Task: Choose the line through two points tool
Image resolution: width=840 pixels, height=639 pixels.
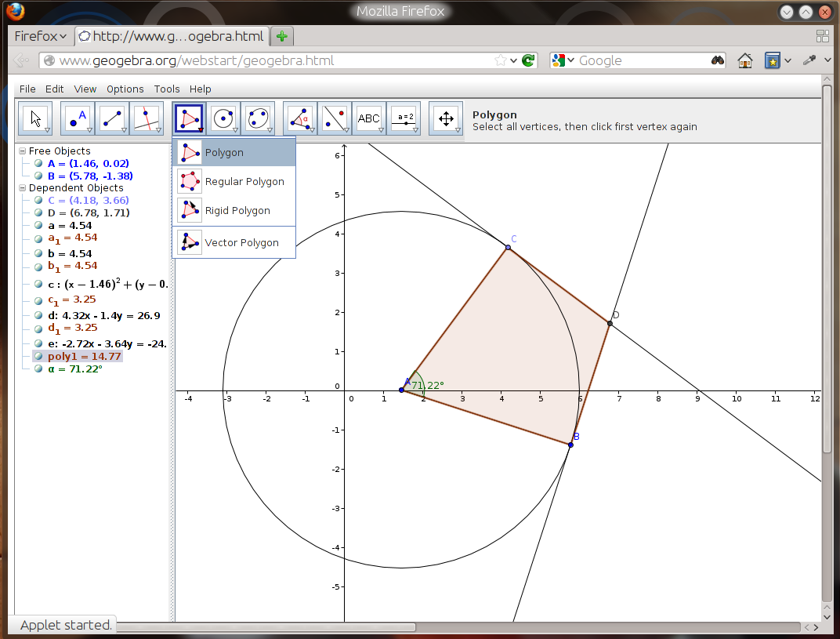Action: 112,118
